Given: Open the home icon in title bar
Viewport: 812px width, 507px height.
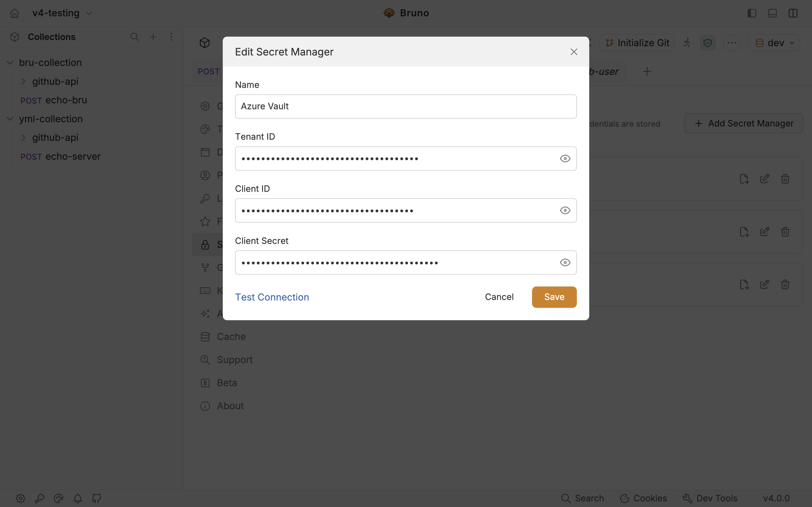Looking at the screenshot, I should (x=14, y=13).
